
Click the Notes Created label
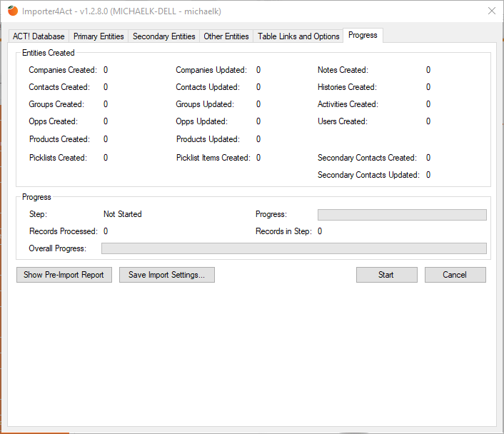point(343,70)
